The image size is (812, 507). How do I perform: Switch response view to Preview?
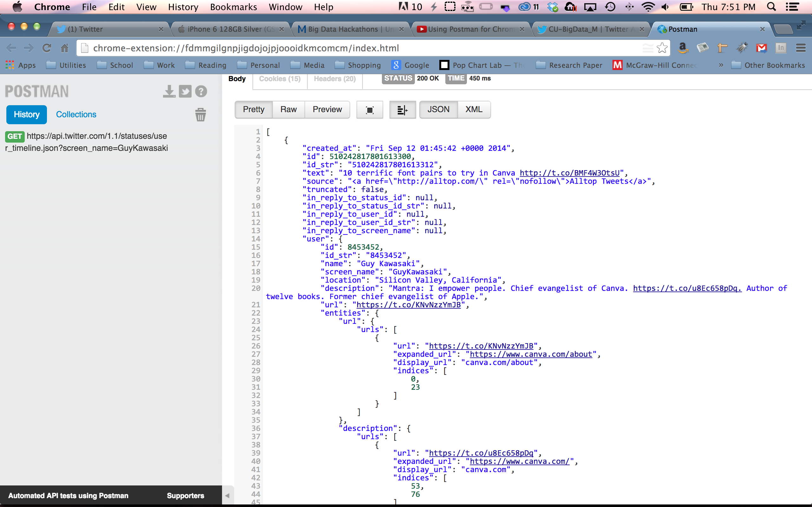pos(327,110)
